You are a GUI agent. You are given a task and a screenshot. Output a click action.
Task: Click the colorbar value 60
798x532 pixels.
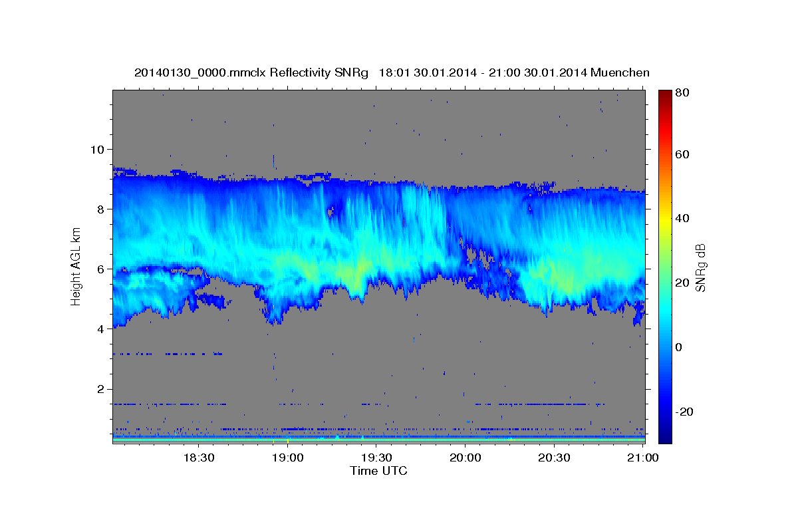[682, 154]
